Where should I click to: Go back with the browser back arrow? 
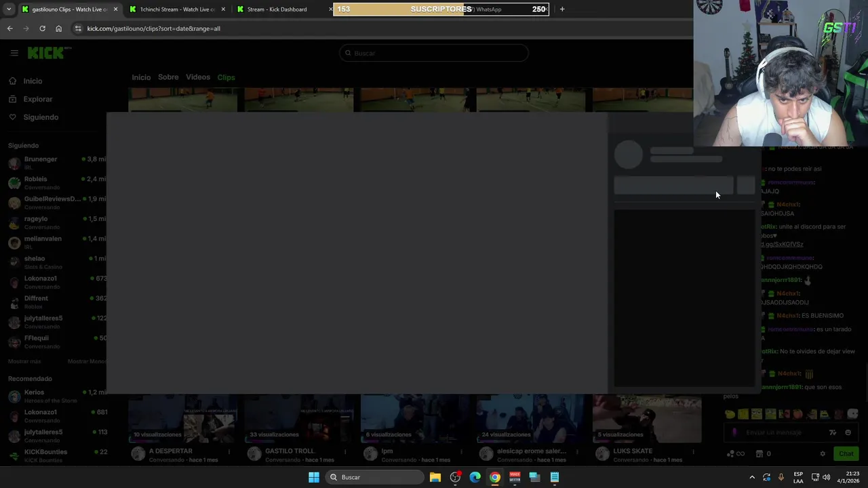9,28
